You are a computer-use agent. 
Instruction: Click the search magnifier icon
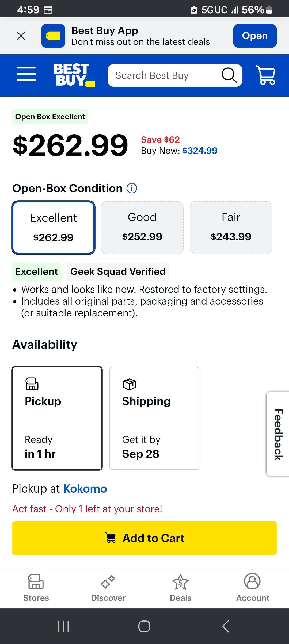pos(229,75)
